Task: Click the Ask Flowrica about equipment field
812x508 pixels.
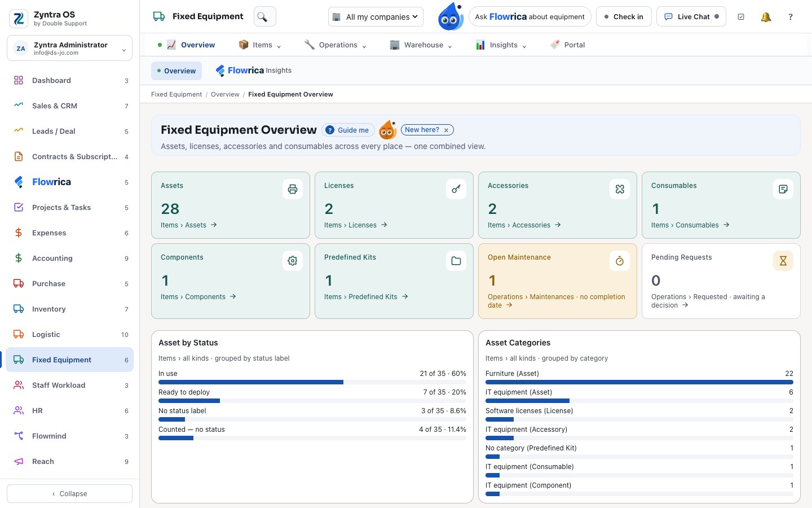Action: click(x=530, y=17)
